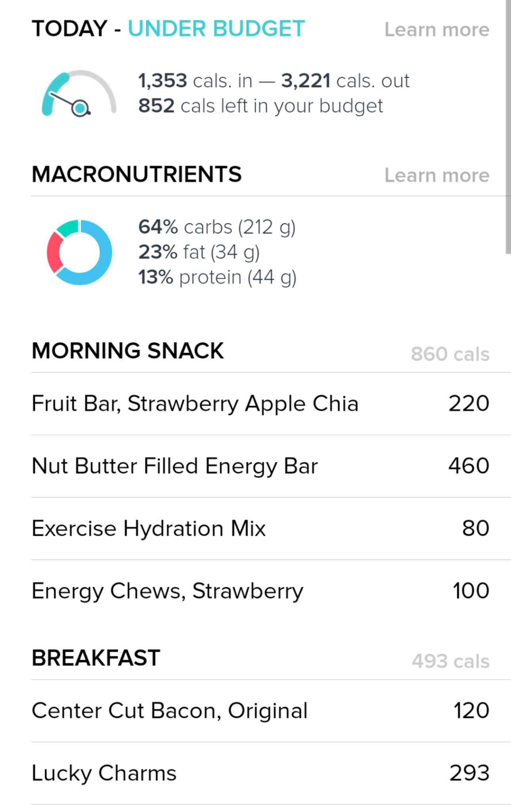Tap the 493 cals breakfast total
The image size is (511, 812).
451,661
